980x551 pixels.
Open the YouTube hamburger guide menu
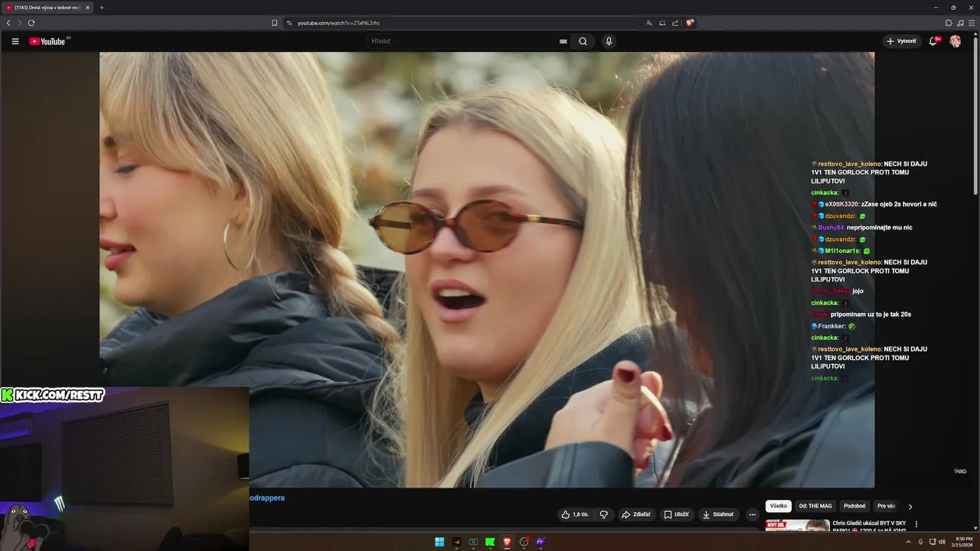coord(15,41)
